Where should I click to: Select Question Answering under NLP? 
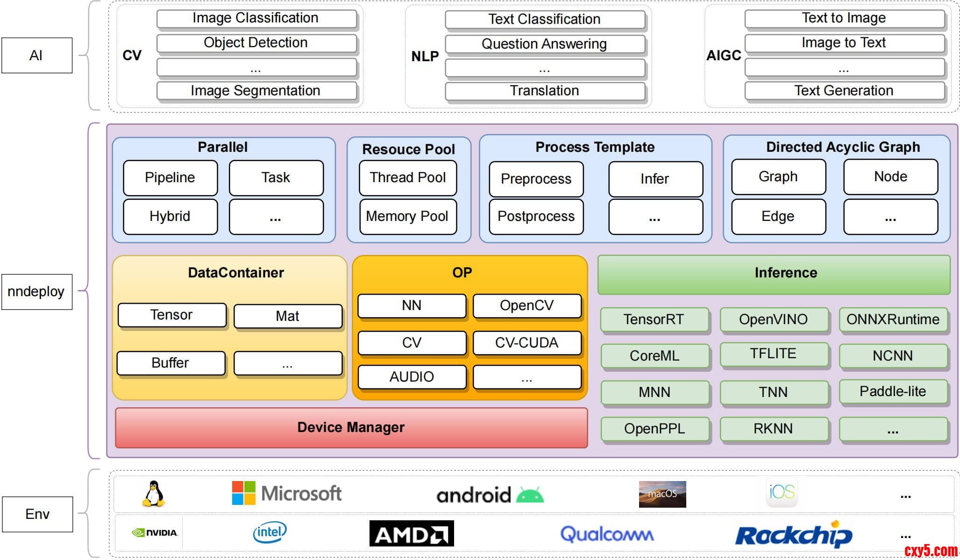point(544,44)
